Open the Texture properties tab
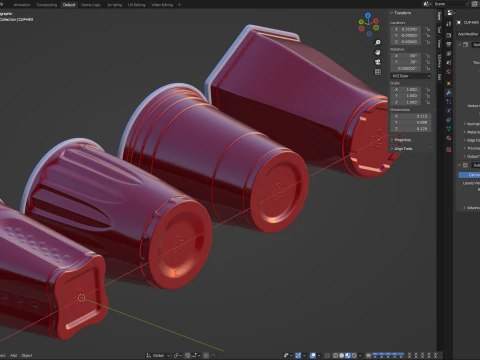Viewport: 480px width, 360px height. click(449, 150)
